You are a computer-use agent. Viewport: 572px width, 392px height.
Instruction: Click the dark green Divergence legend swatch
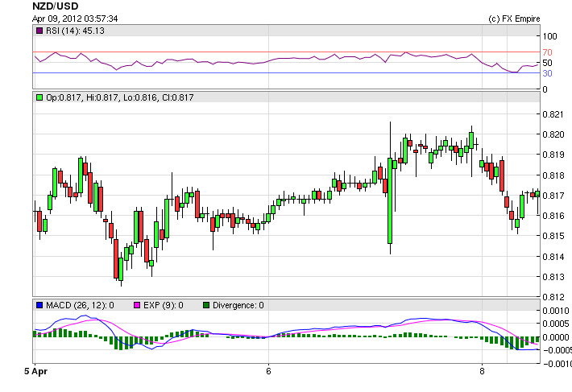point(206,305)
